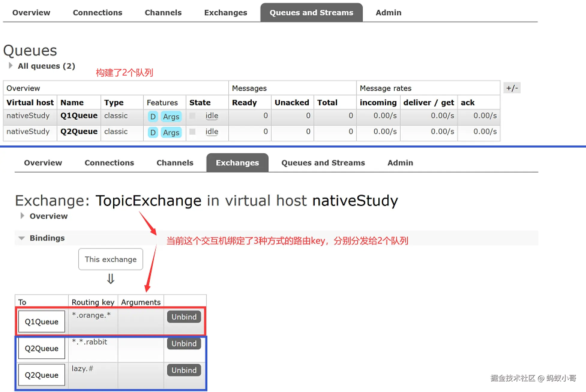Click the state indicator square for Q1Queue

(x=192, y=116)
